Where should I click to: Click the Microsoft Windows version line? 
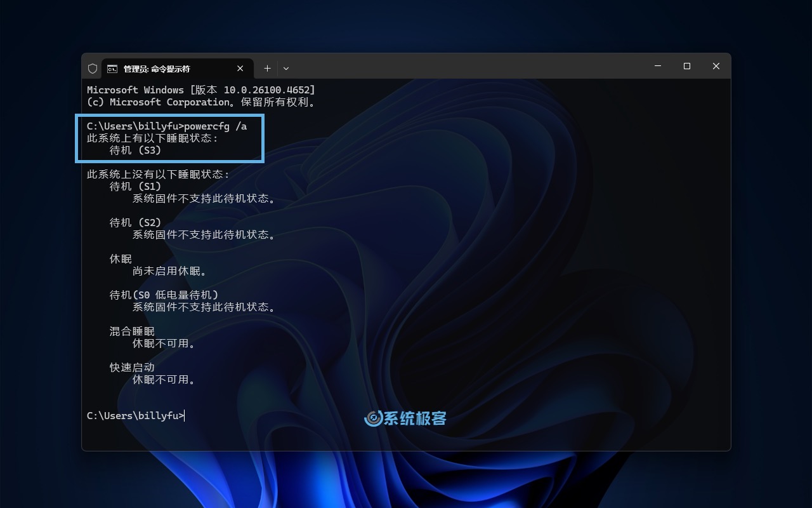point(201,90)
